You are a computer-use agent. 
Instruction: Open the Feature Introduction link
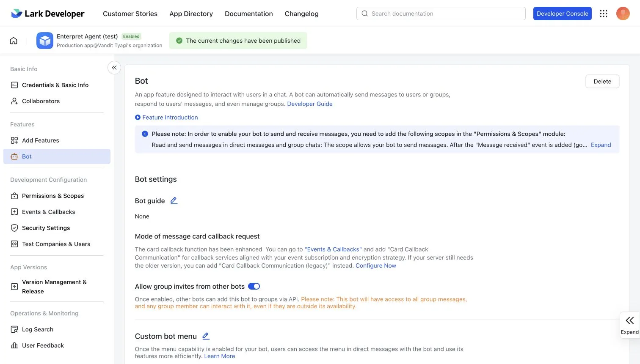[170, 118]
